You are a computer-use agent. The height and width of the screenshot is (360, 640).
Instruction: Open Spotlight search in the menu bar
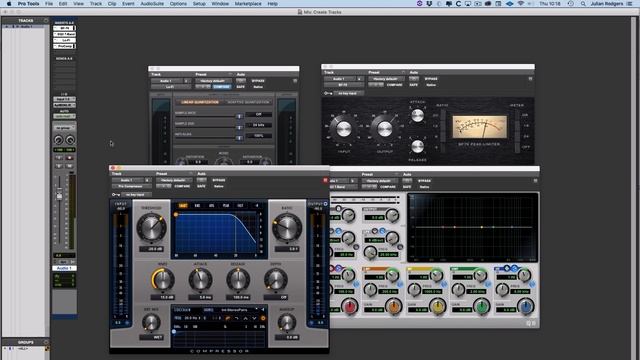pos(583,4)
